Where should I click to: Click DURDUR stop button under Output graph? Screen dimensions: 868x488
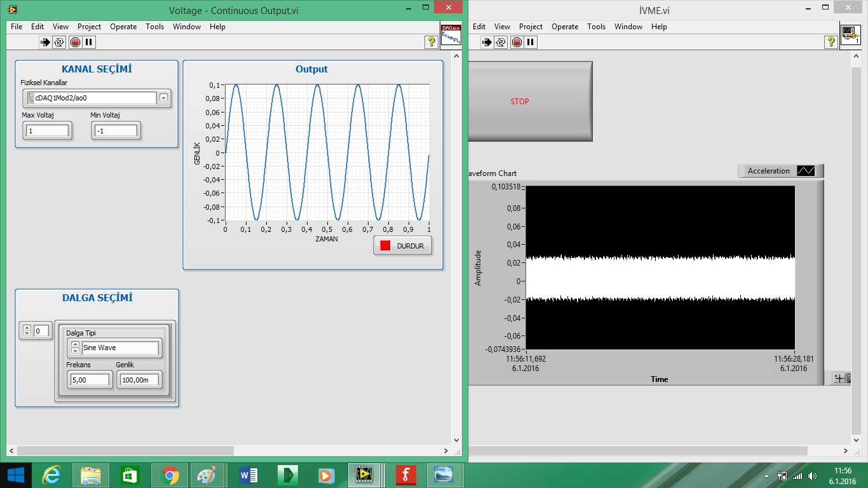(x=403, y=246)
